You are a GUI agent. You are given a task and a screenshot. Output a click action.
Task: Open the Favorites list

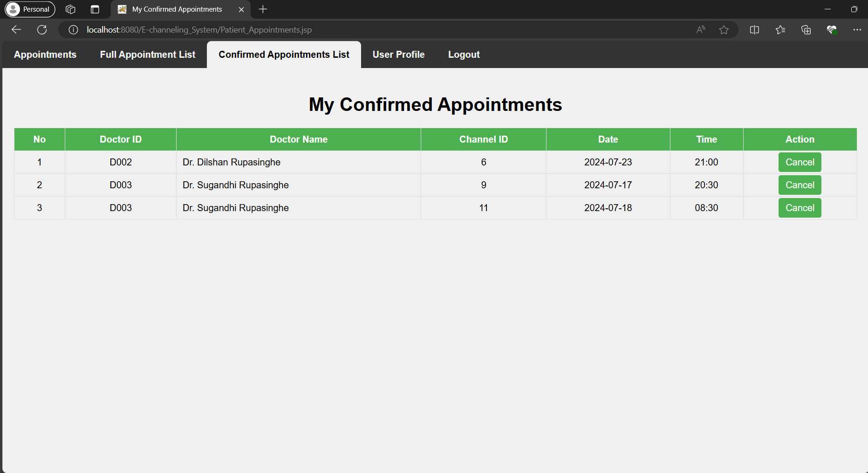(x=780, y=30)
